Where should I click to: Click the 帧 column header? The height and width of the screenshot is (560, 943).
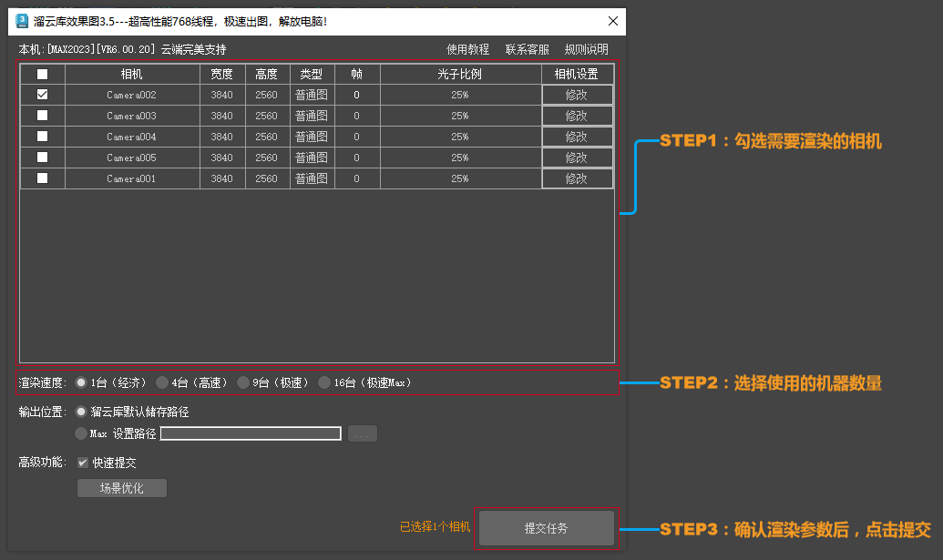tap(356, 74)
